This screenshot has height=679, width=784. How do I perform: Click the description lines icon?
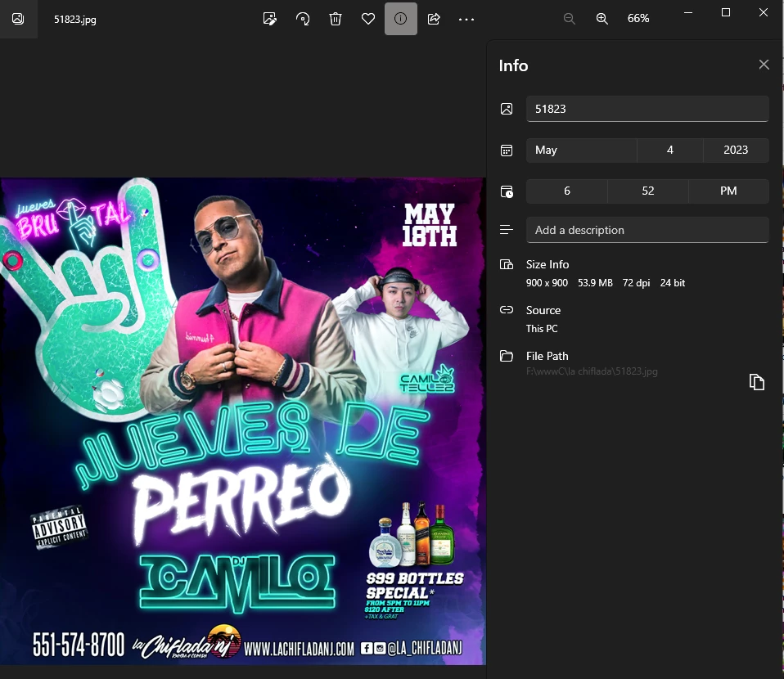tap(507, 230)
